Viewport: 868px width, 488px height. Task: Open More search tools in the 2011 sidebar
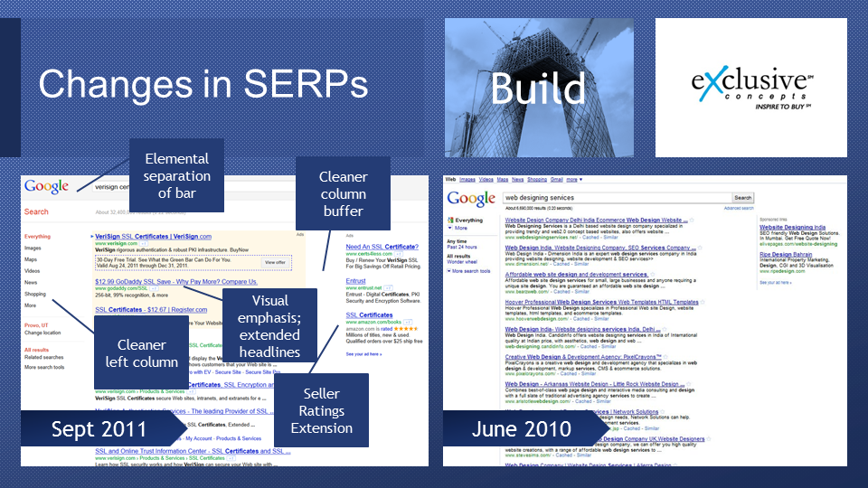click(44, 368)
